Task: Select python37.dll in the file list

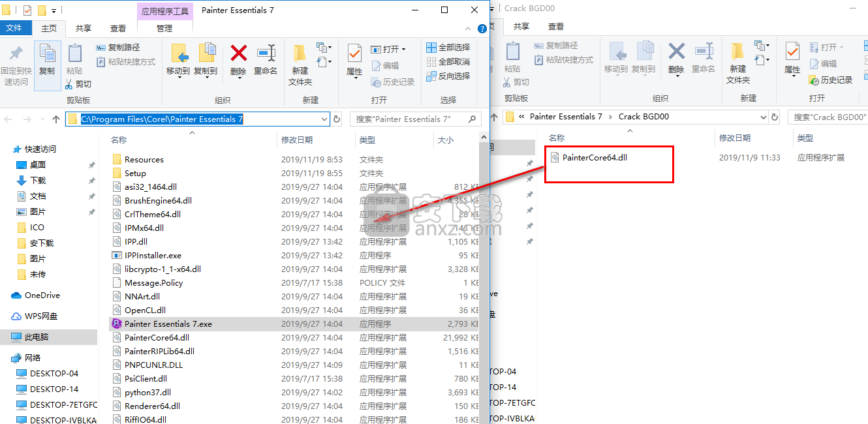Action: [147, 393]
